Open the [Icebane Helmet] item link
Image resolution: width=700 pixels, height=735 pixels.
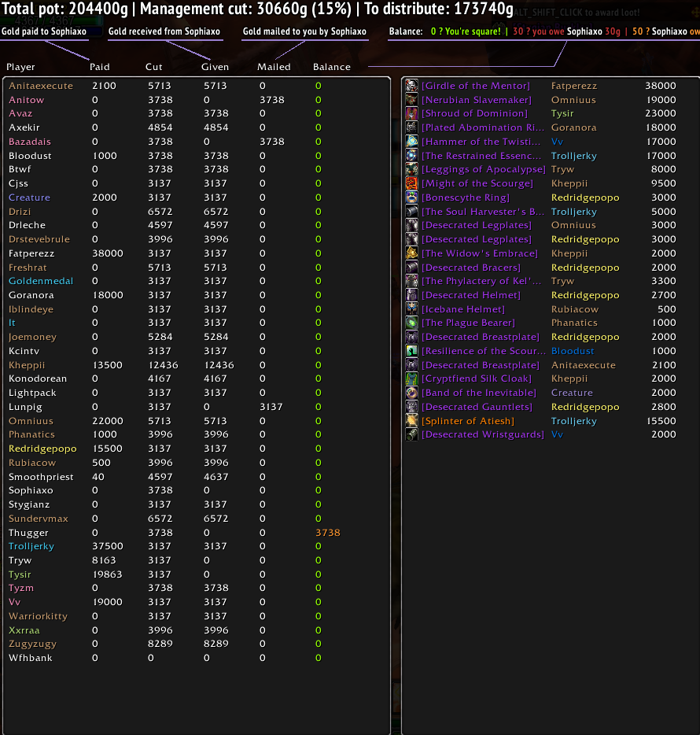(x=463, y=309)
